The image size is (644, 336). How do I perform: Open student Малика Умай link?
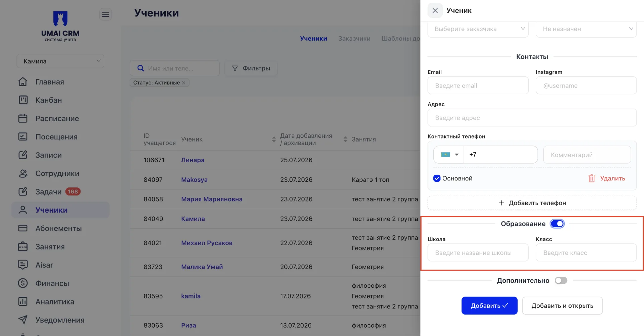[x=202, y=267]
